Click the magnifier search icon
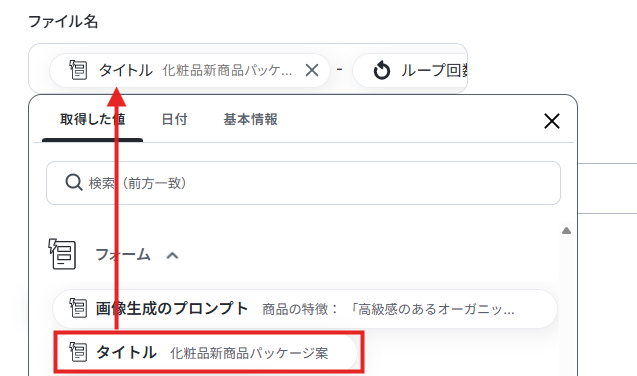This screenshot has width=637, height=376. coord(74,183)
